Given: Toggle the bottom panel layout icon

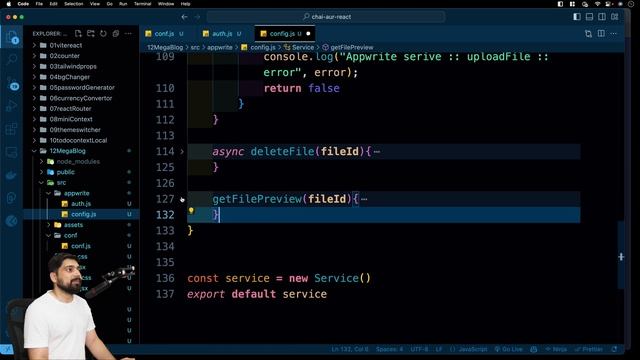Looking at the screenshot, I should pos(589,17).
